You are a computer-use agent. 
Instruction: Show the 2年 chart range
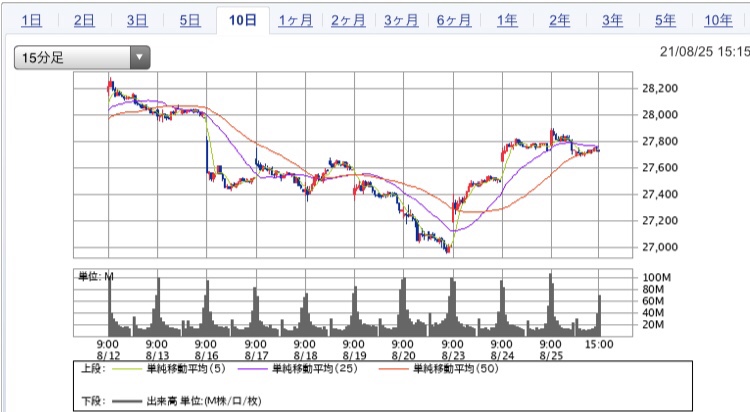(x=560, y=21)
